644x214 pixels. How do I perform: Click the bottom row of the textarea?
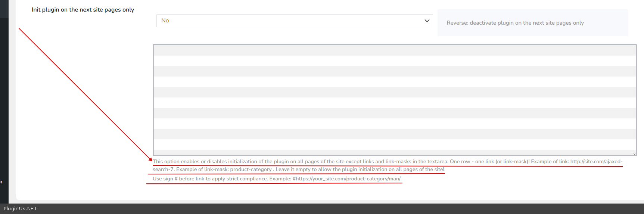pos(394,152)
